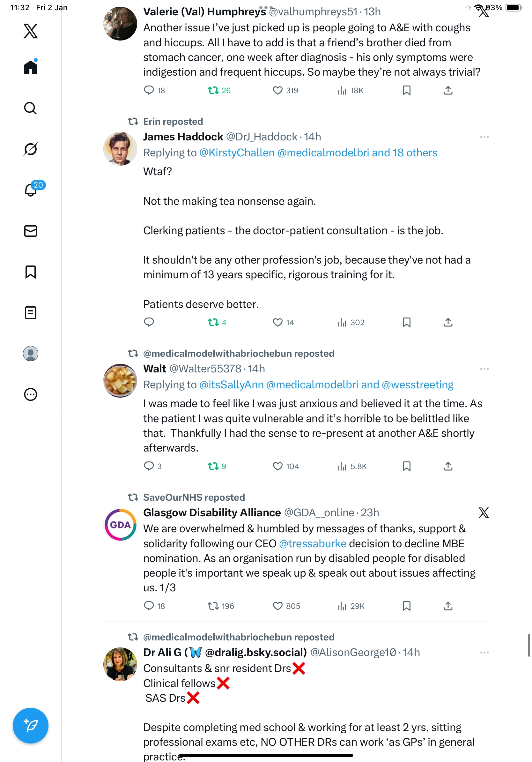Open @KirstyChallen profile link
The image size is (532, 762).
click(x=237, y=153)
